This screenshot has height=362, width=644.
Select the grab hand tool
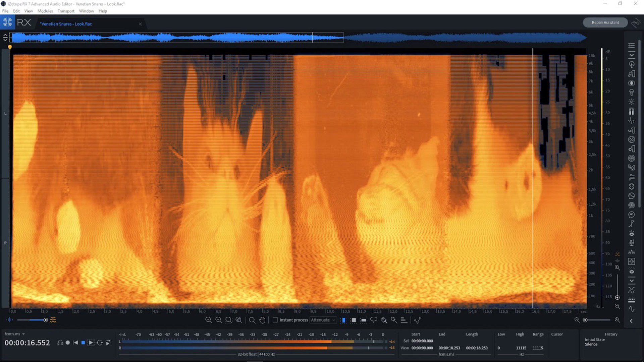coord(262,320)
